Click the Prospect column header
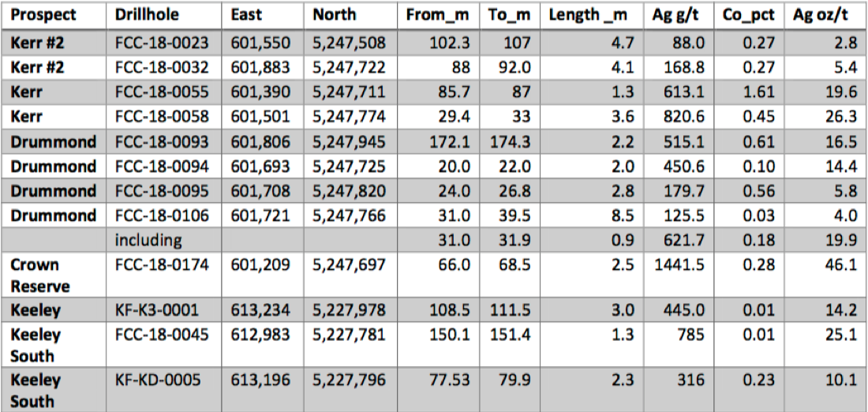The image size is (868, 412). [x=43, y=15]
